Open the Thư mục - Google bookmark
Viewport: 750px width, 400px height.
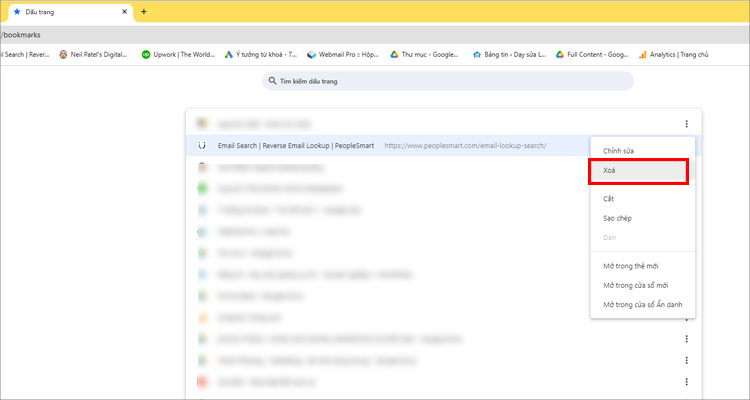pyautogui.click(x=424, y=55)
